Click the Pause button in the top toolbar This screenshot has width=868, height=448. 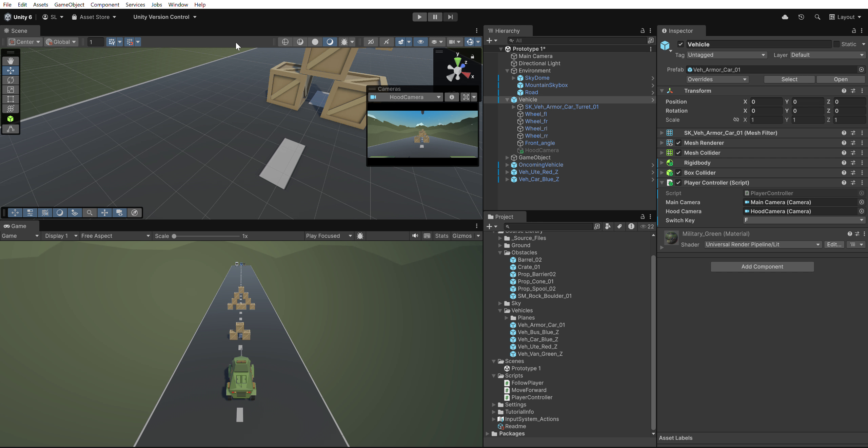point(435,17)
